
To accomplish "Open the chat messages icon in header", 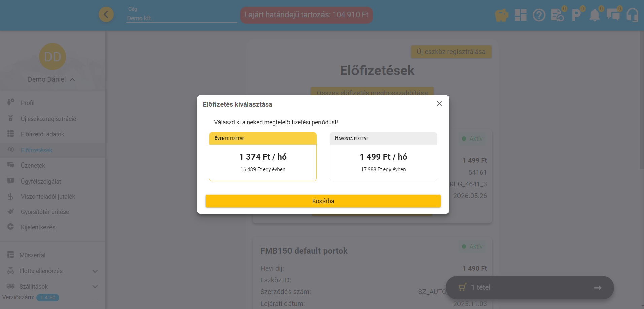I will [613, 15].
